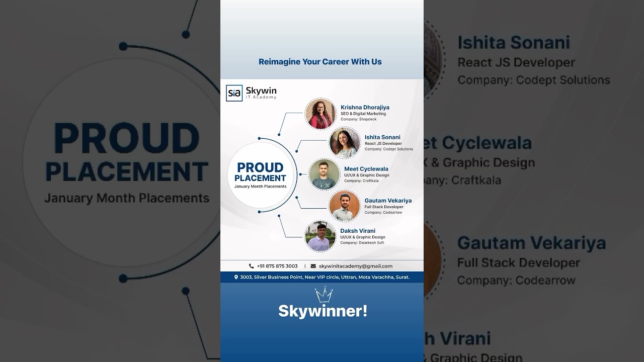Click large "Company: Codearrow" in right background
Image resolution: width=644 pixels, height=362 pixels.
[x=516, y=280]
